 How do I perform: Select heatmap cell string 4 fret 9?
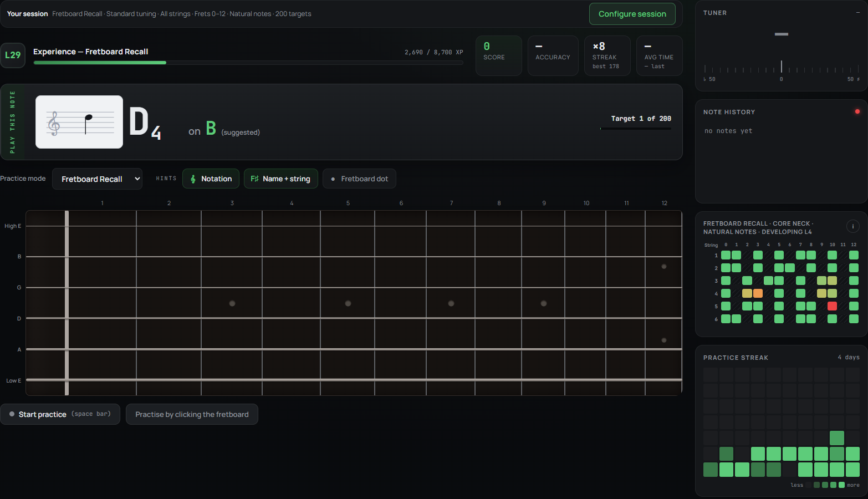click(x=821, y=293)
